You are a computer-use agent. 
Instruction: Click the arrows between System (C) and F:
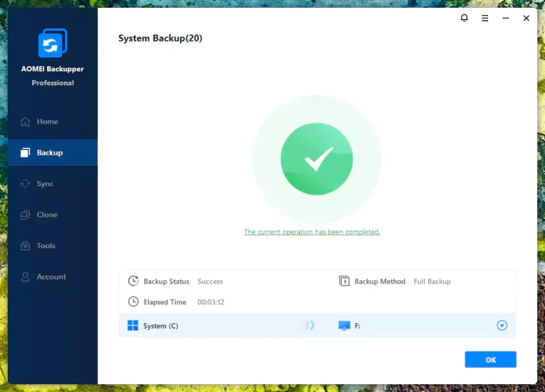(307, 325)
